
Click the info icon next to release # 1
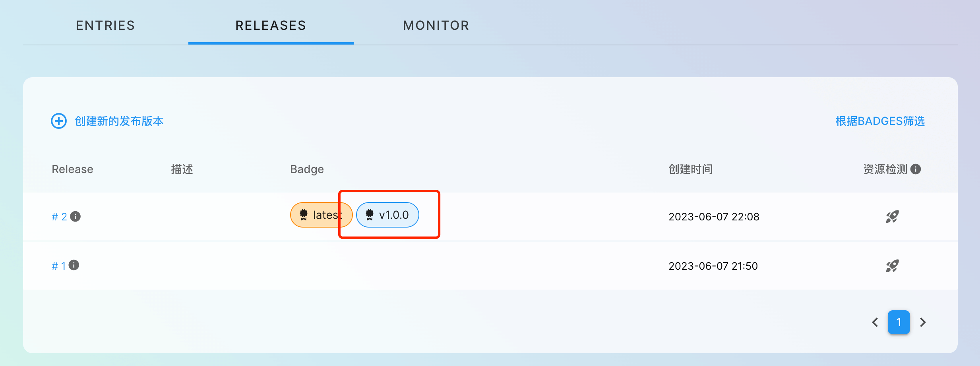click(74, 265)
